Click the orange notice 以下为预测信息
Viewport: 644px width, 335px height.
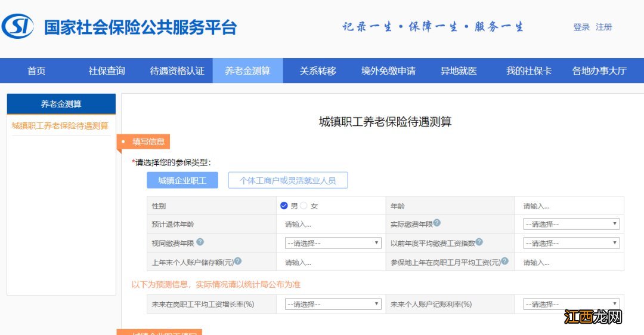pos(216,284)
